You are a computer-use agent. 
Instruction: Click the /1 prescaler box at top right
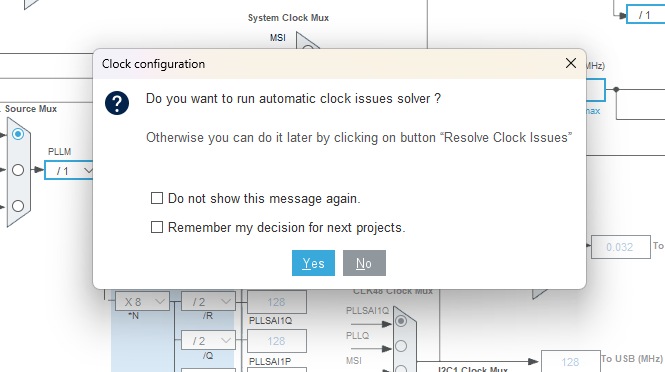tap(645, 15)
